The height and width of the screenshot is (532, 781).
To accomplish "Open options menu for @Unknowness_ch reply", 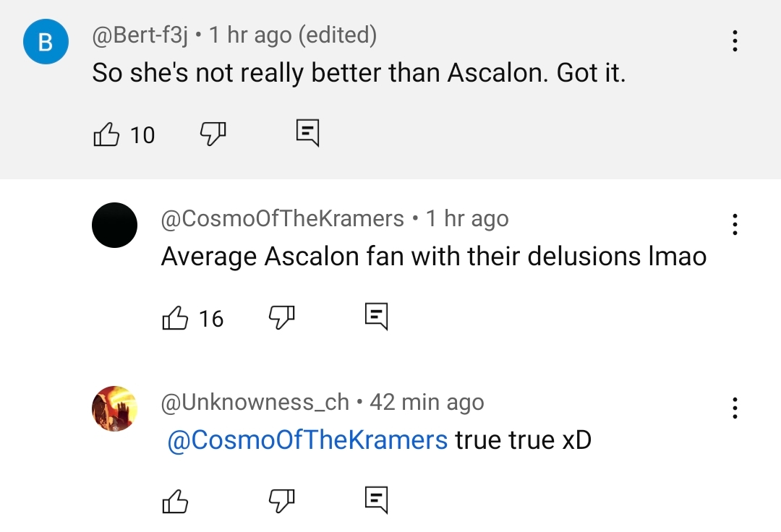I will (x=735, y=408).
